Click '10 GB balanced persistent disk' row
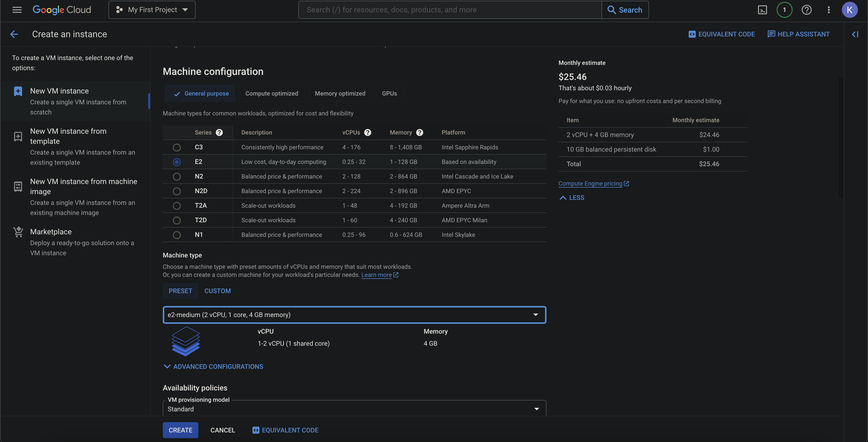Screen dimensions: 868x442 [653, 149]
